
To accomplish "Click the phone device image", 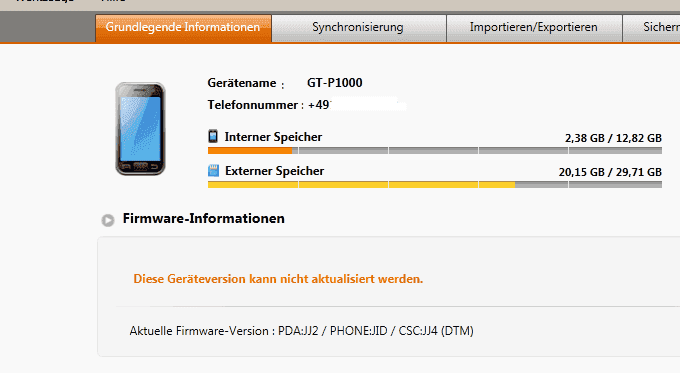I will 140,129.
